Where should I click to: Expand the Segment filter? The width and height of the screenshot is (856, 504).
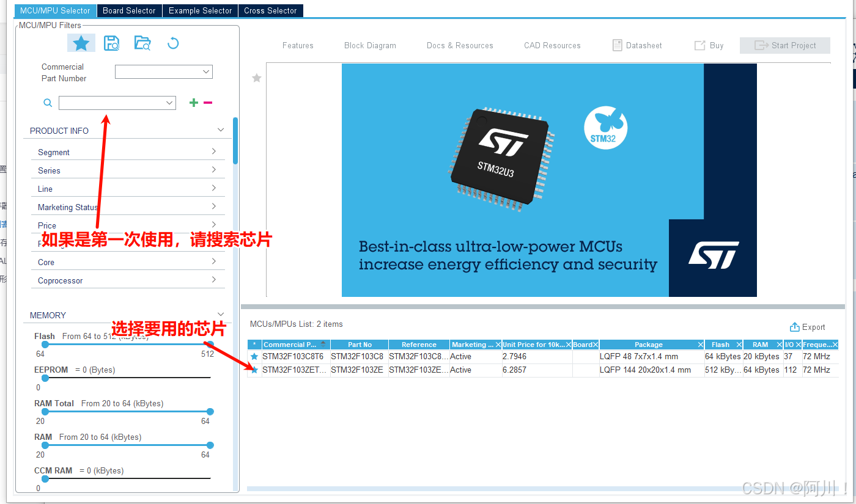point(213,152)
